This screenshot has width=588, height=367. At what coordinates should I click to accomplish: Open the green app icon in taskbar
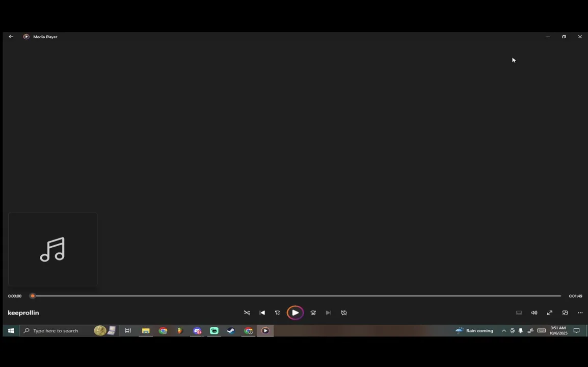(214, 331)
